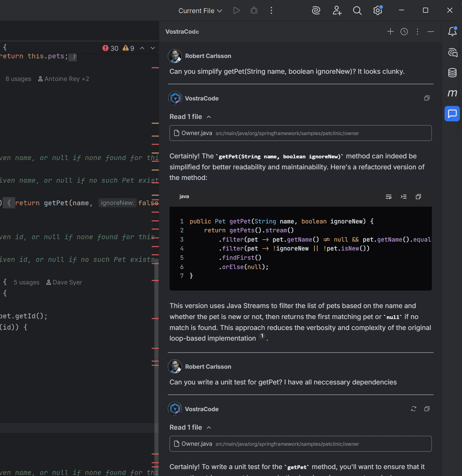Open the VostraCode panel options menu
This screenshot has height=476, width=462.
click(417, 32)
